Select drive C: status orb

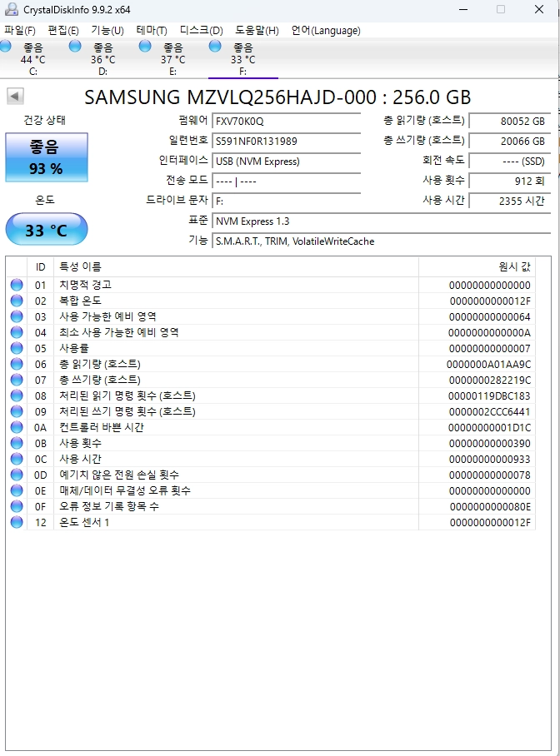pos(6,47)
